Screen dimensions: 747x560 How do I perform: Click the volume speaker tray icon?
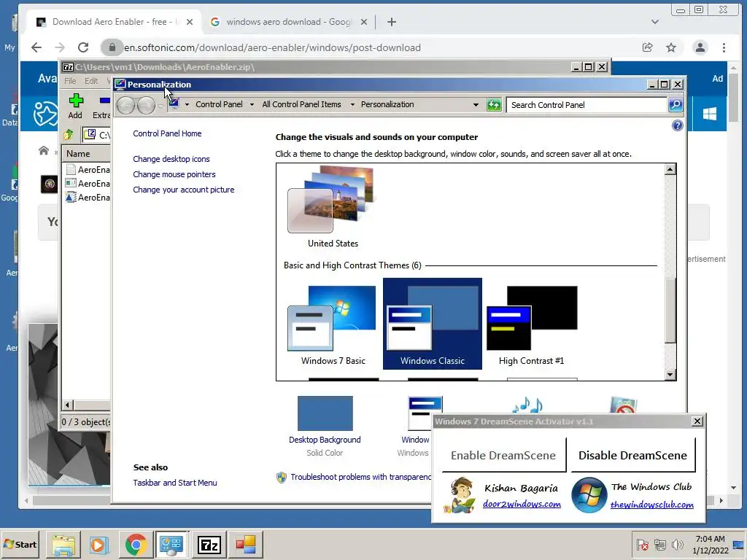pyautogui.click(x=676, y=545)
